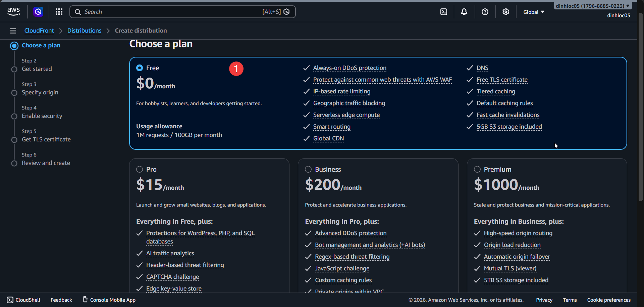The width and height of the screenshot is (644, 307).
Task: Click the search magnifier icon
Action: tap(78, 12)
